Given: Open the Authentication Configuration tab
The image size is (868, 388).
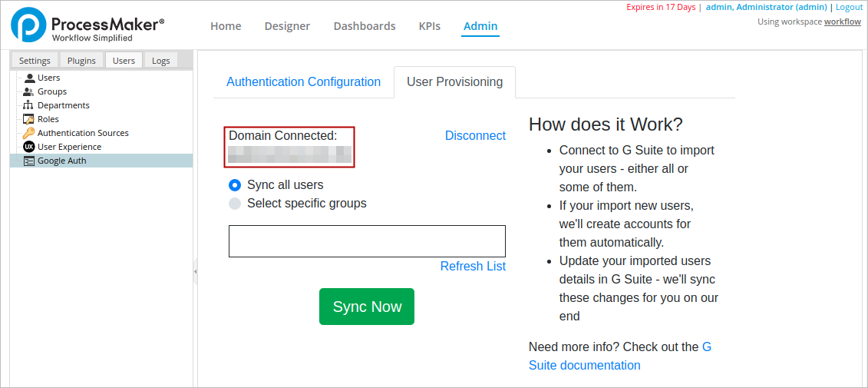Looking at the screenshot, I should pyautogui.click(x=303, y=82).
